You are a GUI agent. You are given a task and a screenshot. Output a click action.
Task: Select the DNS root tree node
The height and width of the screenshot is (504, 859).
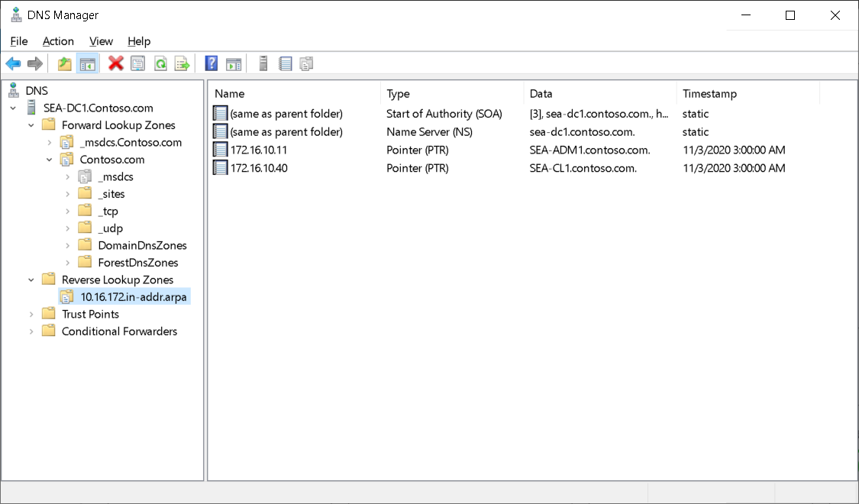click(x=37, y=90)
